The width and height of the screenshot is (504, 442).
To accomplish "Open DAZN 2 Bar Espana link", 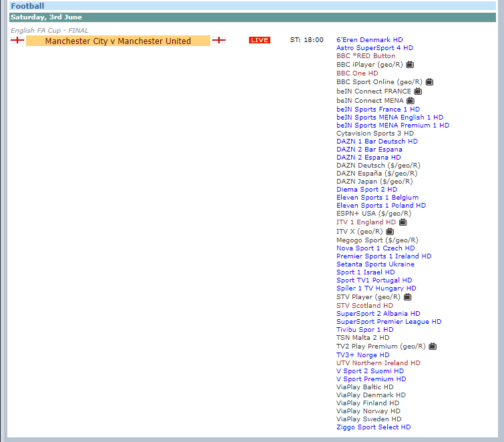I will pyautogui.click(x=369, y=150).
